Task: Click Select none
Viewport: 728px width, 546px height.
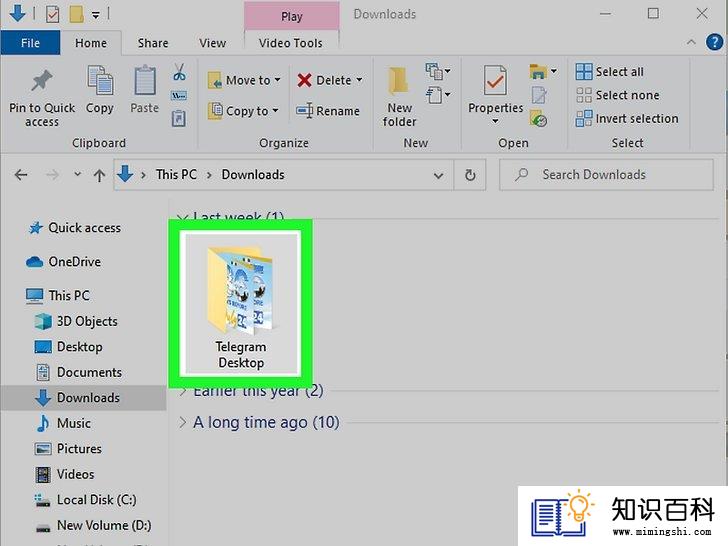Action: 618,95
